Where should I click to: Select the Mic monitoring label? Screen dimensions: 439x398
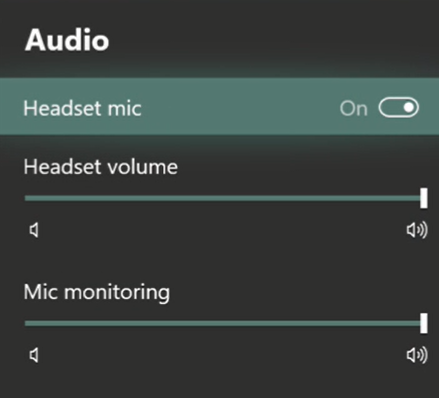97,292
